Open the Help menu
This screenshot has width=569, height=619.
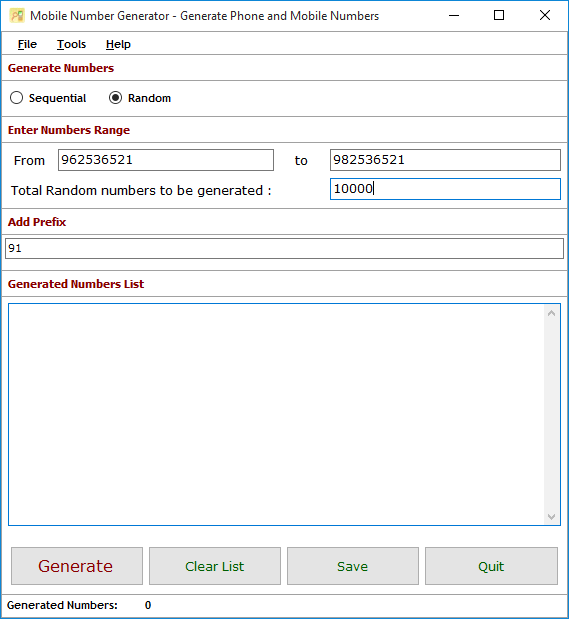(x=118, y=44)
